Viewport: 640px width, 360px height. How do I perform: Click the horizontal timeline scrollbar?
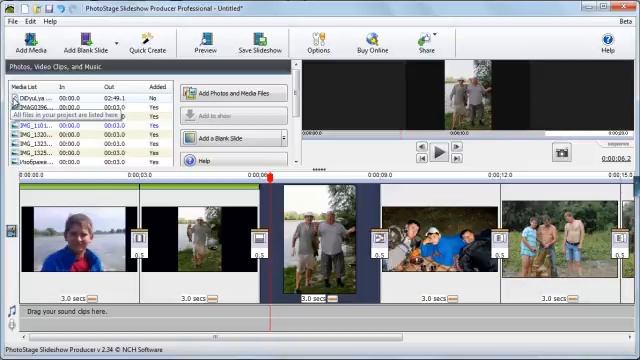(216, 337)
